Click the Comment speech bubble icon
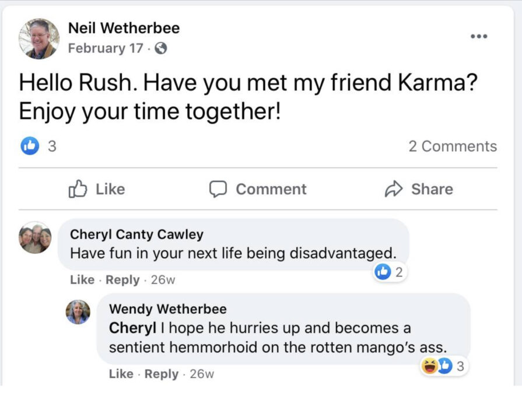This screenshot has height=420, width=522. tap(218, 189)
